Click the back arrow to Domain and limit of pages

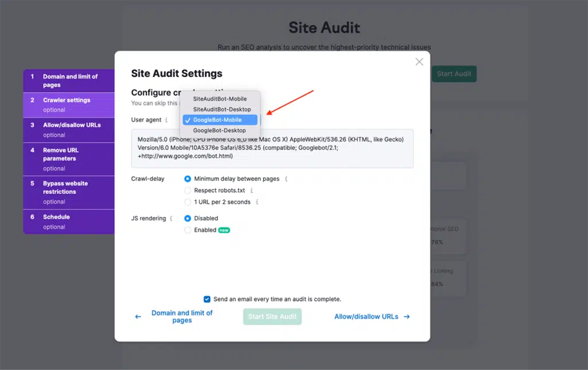tap(138, 316)
